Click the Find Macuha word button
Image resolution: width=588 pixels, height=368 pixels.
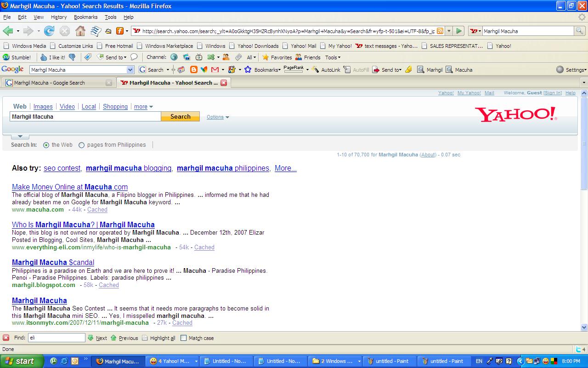(x=459, y=70)
